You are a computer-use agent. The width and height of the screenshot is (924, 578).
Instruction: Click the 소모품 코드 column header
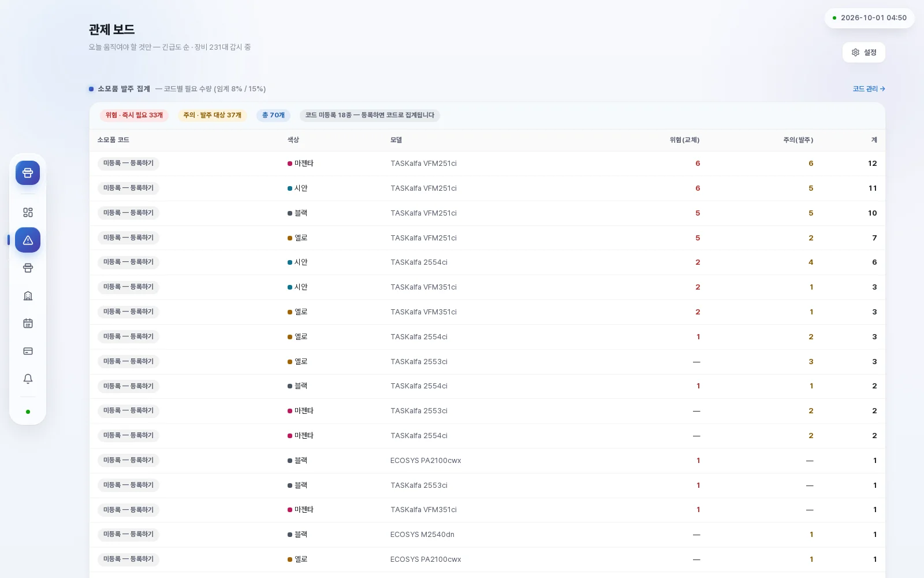pyautogui.click(x=113, y=140)
